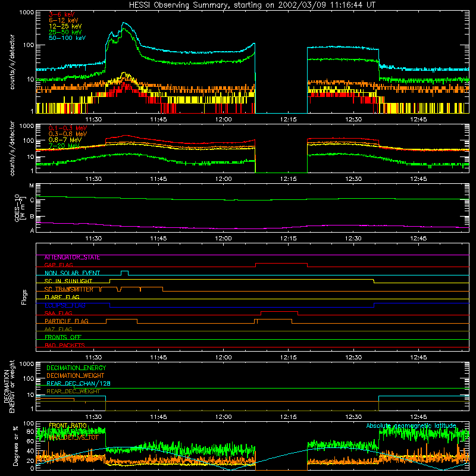Click the M class tick on GOES panel

[32, 186]
